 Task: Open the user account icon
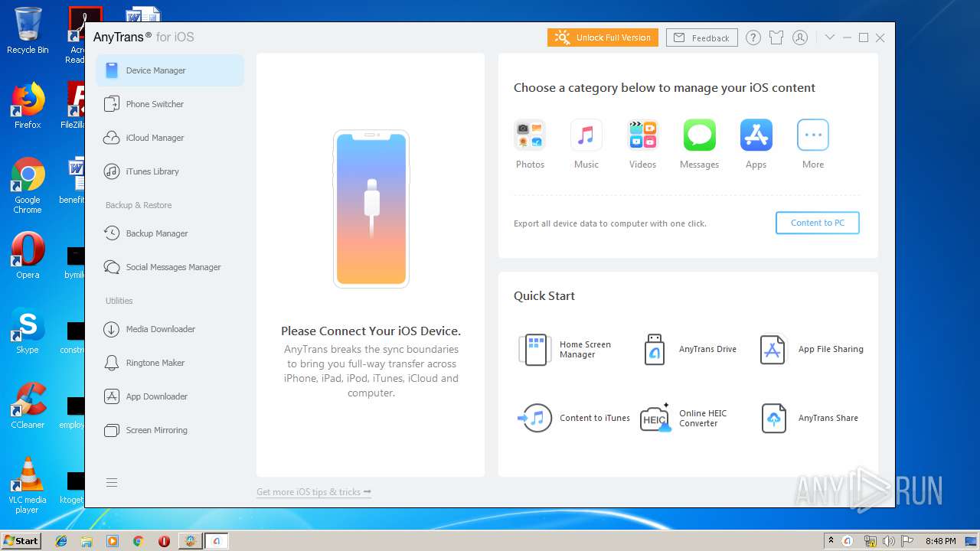tap(800, 37)
